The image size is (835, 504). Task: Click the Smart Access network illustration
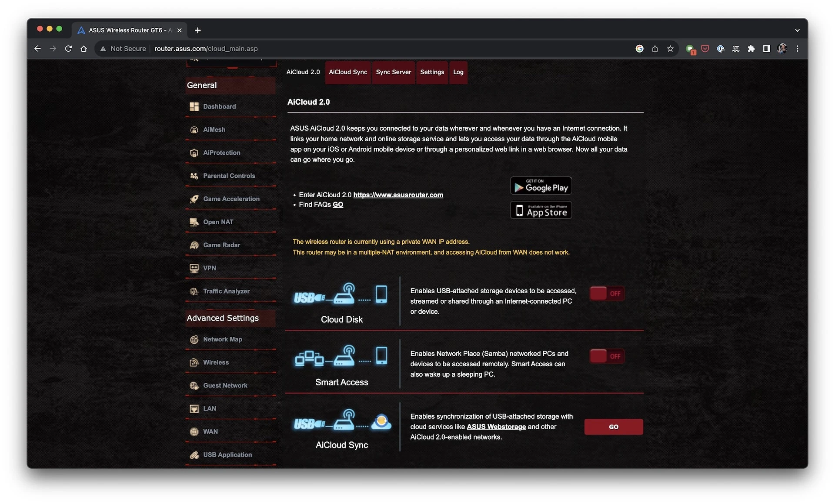coord(341,356)
